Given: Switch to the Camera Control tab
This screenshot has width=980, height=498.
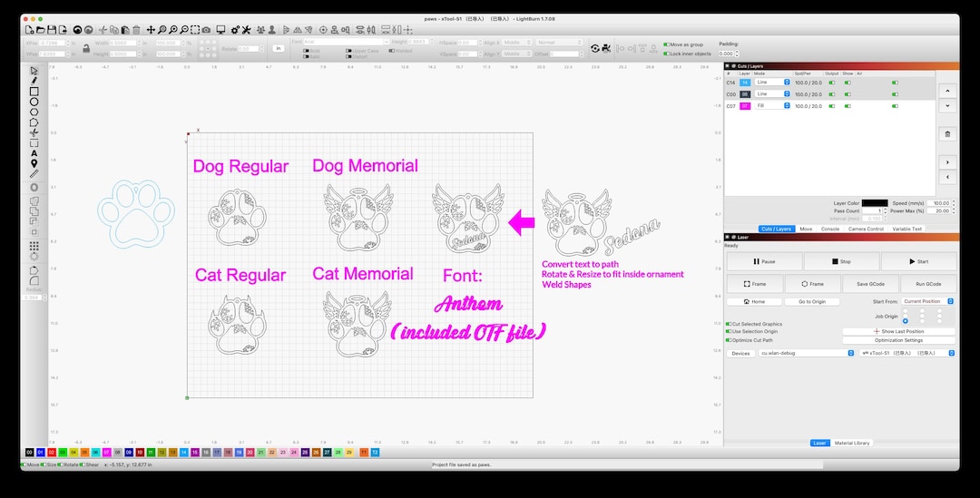Looking at the screenshot, I should (866, 229).
